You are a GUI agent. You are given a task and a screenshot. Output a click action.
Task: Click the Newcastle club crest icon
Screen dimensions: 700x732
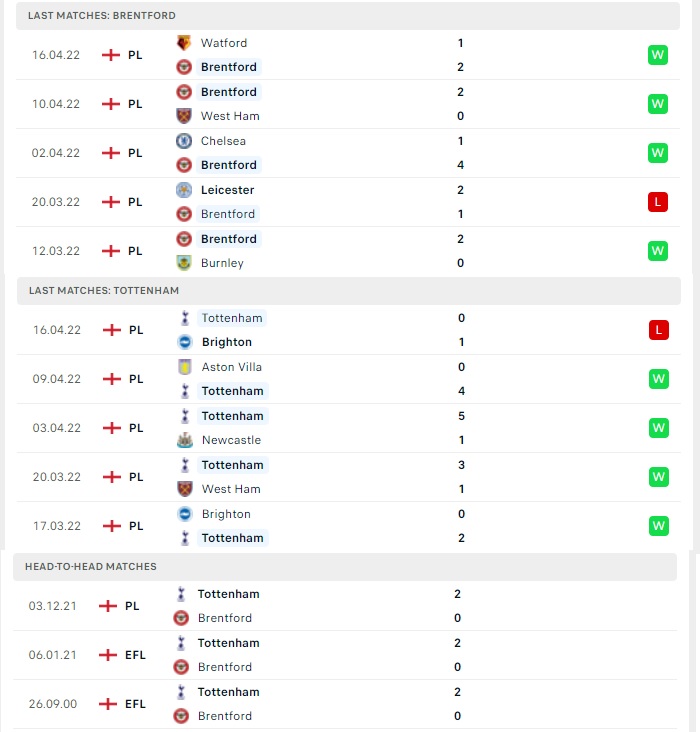tap(184, 440)
